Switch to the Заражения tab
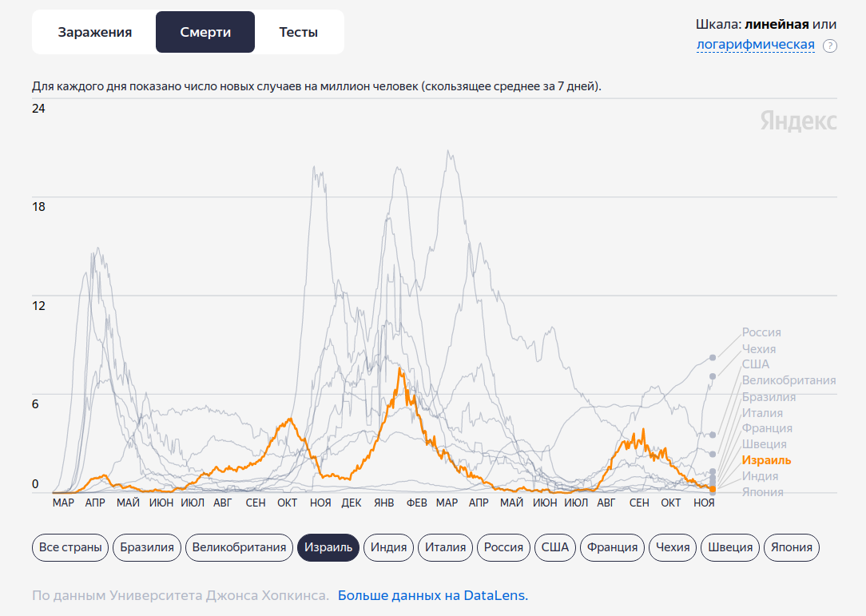This screenshot has width=866, height=616. tap(94, 33)
